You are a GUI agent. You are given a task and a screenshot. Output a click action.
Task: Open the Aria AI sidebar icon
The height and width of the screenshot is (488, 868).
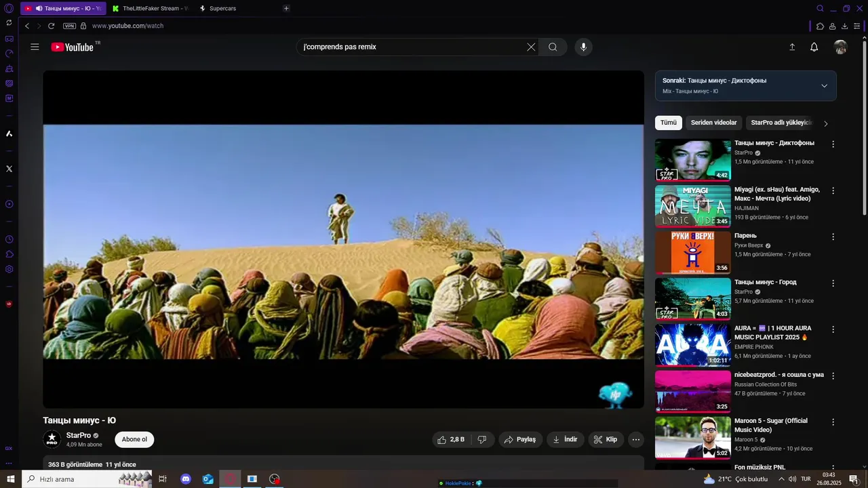tap(9, 134)
